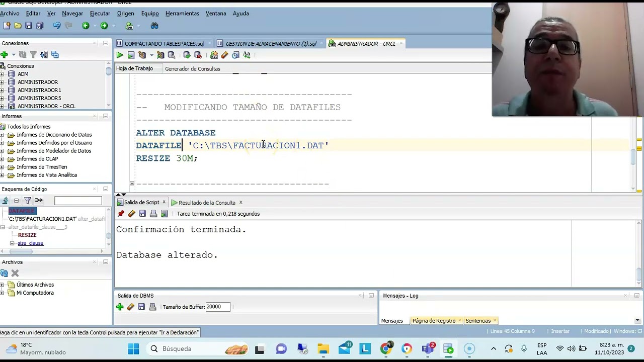
Task: Navigate forward with green right arrow
Action: click(x=104, y=26)
